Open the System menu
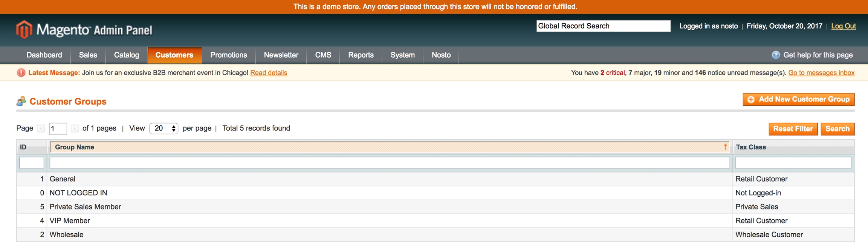868x251 pixels. click(x=402, y=55)
